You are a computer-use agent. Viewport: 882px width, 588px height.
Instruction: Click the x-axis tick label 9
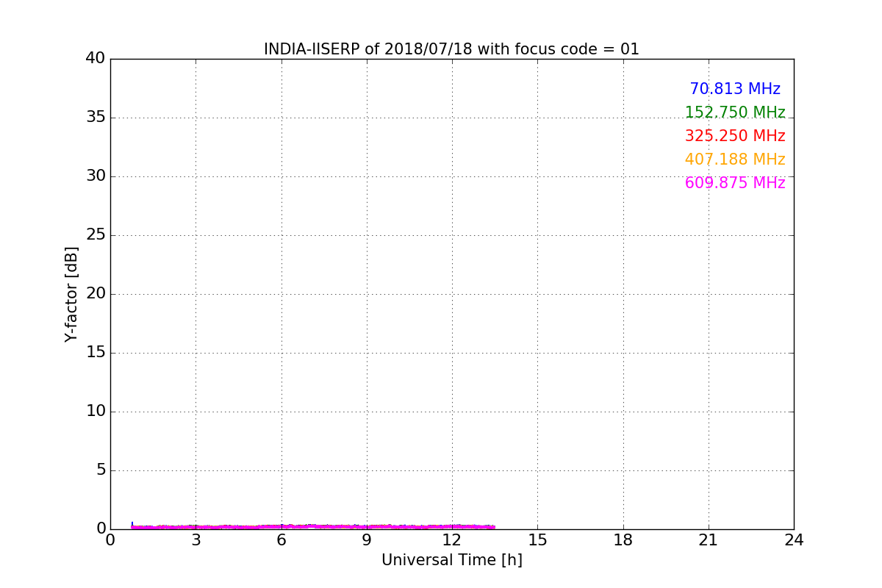(x=367, y=540)
